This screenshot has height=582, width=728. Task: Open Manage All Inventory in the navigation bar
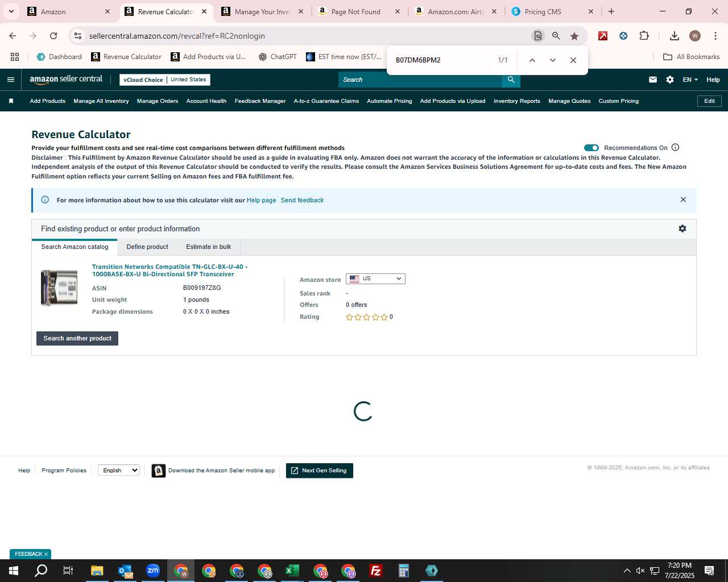[101, 101]
